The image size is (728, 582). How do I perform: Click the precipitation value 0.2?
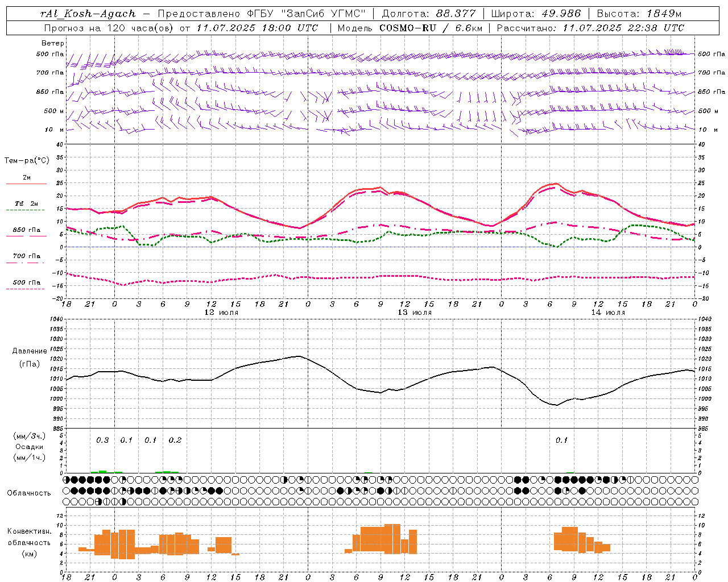point(175,440)
